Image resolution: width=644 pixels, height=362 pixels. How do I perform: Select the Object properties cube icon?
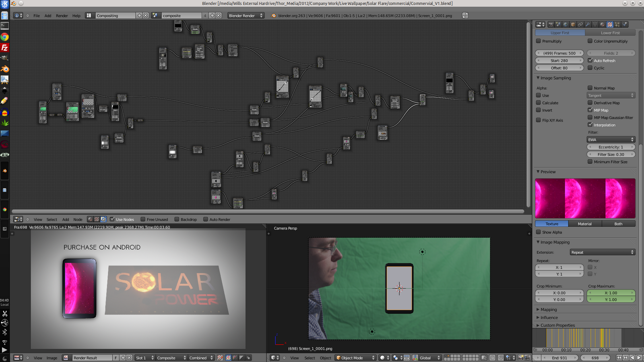click(573, 24)
